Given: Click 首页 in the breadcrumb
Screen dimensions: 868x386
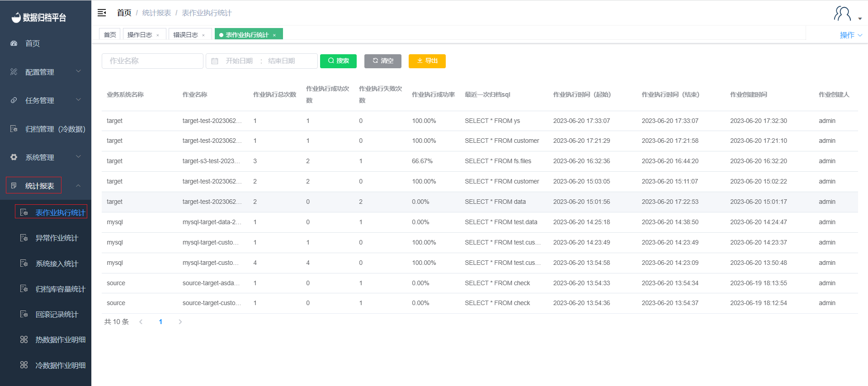Looking at the screenshot, I should coord(124,13).
